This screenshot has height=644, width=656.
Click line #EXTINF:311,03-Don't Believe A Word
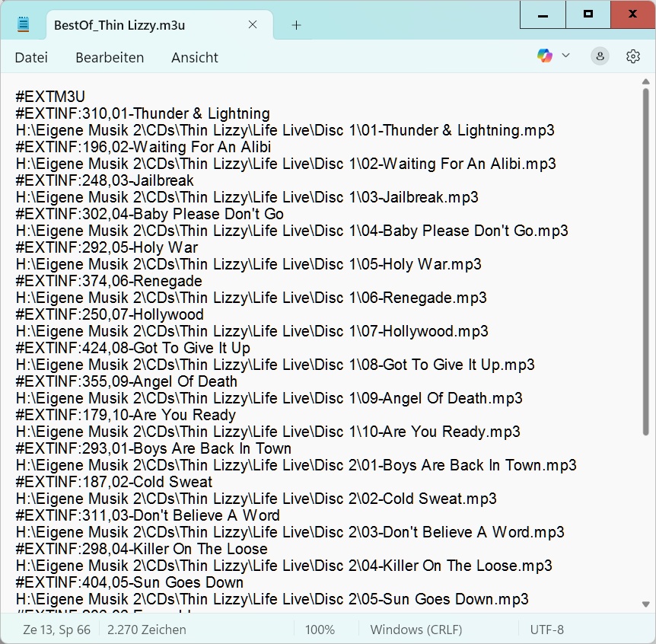pos(148,515)
